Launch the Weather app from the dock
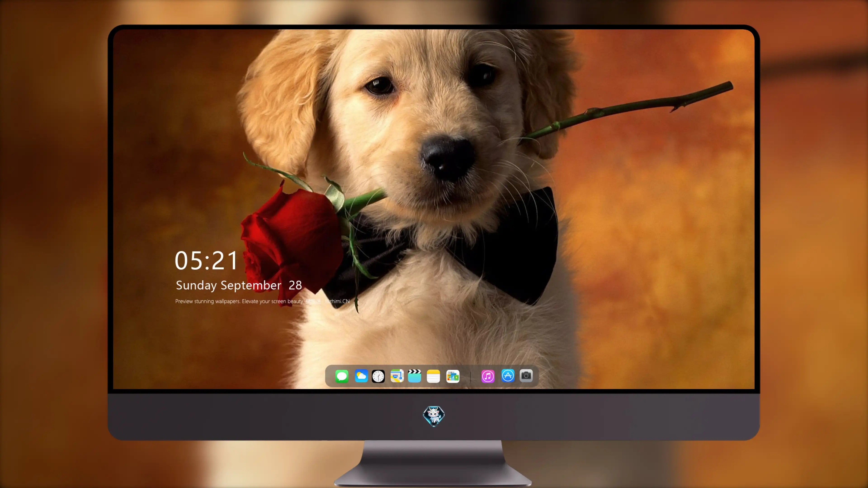The height and width of the screenshot is (488, 868). 361,376
